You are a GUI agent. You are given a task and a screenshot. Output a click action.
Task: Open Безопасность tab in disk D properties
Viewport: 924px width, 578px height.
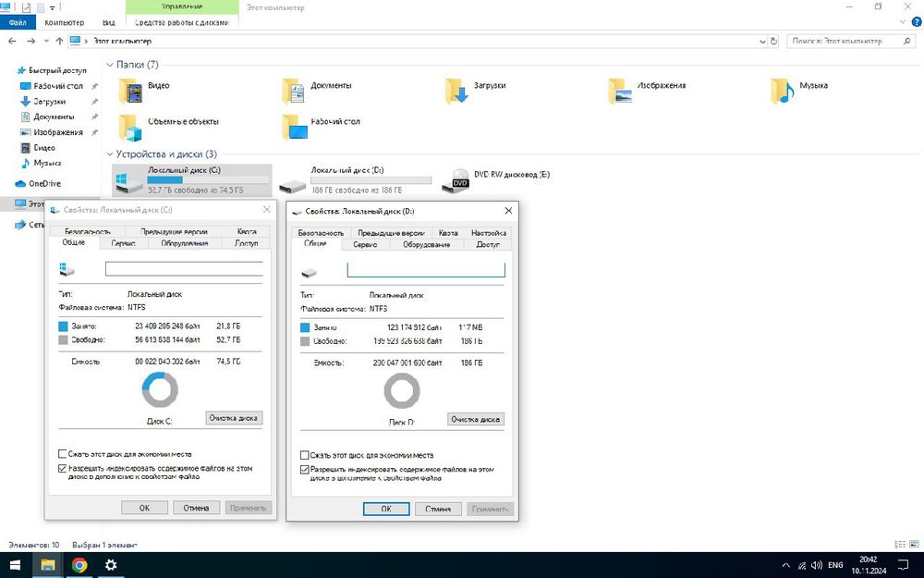[321, 233]
